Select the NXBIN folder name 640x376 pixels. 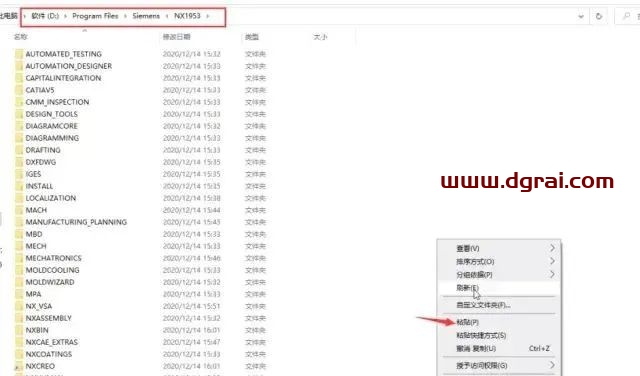click(37, 330)
